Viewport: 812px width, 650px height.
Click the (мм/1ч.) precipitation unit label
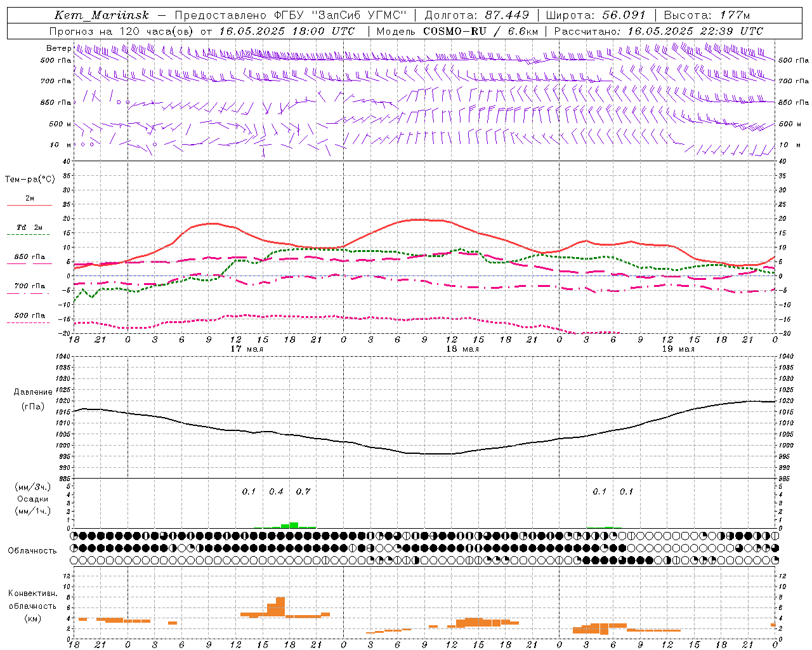[33, 512]
